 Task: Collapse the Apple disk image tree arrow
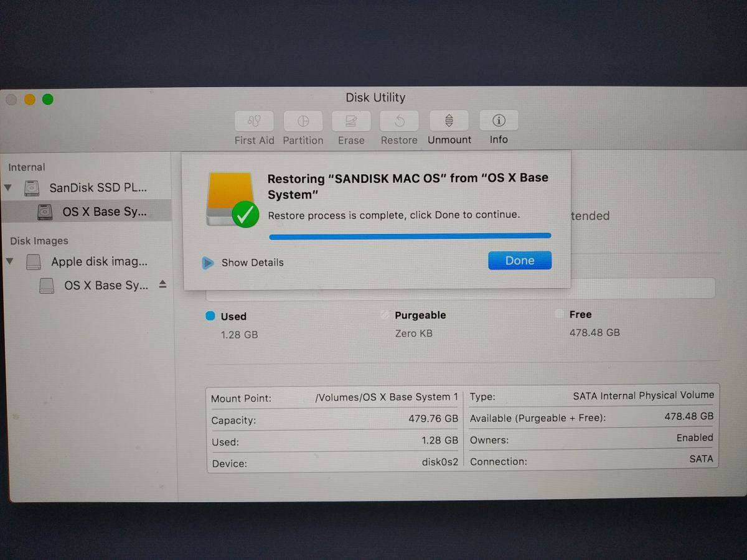click(9, 261)
